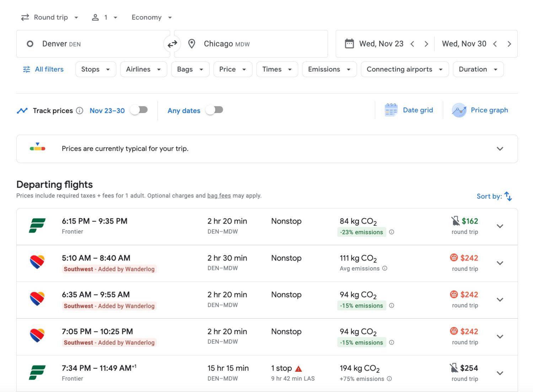Image resolution: width=533 pixels, height=392 pixels.
Task: Expand details of the 7:05 PM Southwest flight
Action: click(x=500, y=336)
